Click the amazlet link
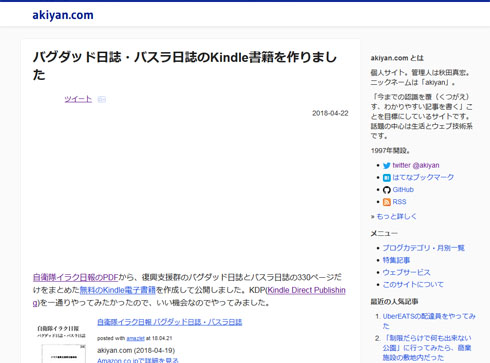This screenshot has width=490, height=363. tap(135, 338)
